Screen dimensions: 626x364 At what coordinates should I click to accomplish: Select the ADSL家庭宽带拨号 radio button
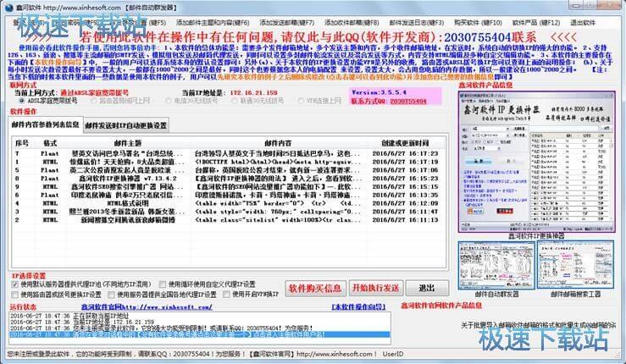coord(48,101)
